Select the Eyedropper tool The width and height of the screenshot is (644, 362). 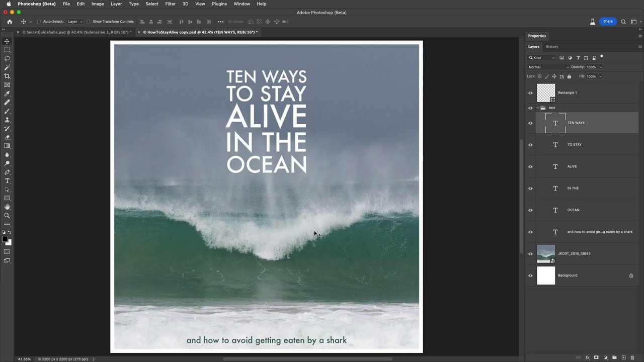click(7, 94)
